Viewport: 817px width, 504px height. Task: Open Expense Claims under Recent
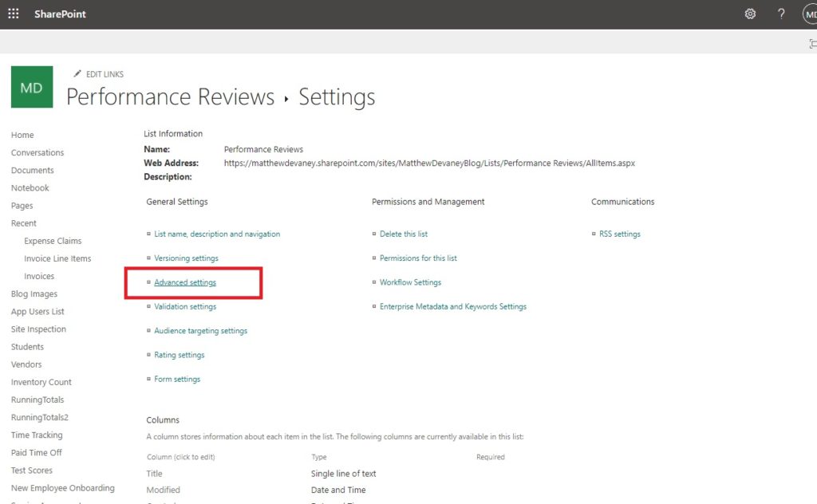pyautogui.click(x=53, y=241)
